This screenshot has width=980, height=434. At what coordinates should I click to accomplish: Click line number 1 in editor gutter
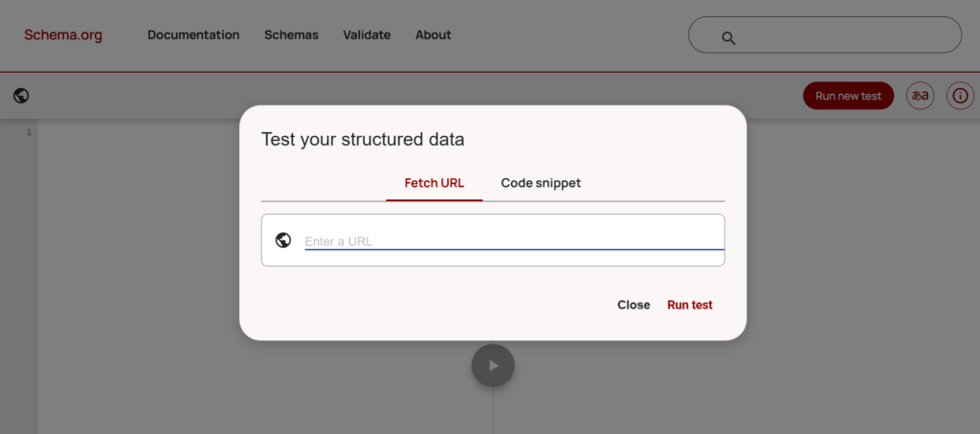[29, 132]
